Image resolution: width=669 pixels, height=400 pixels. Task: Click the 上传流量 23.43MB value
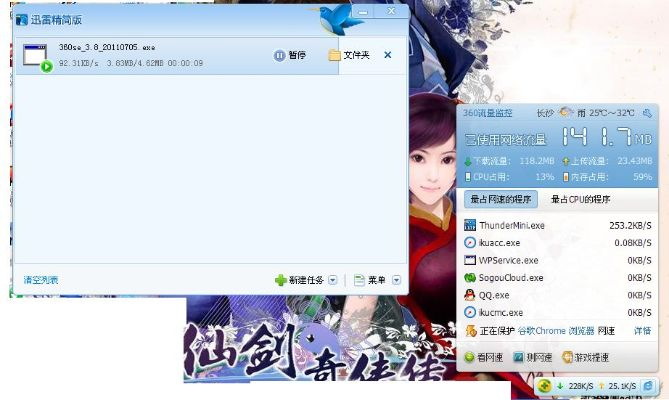[x=634, y=161]
